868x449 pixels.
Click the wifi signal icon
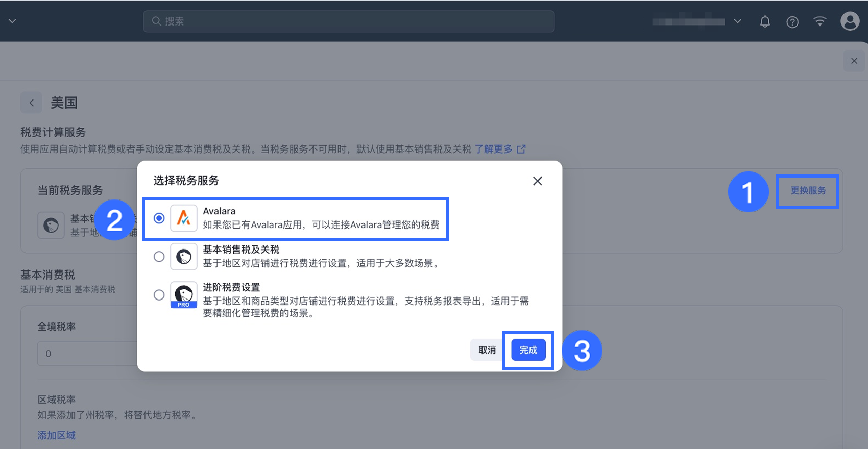[x=820, y=21]
